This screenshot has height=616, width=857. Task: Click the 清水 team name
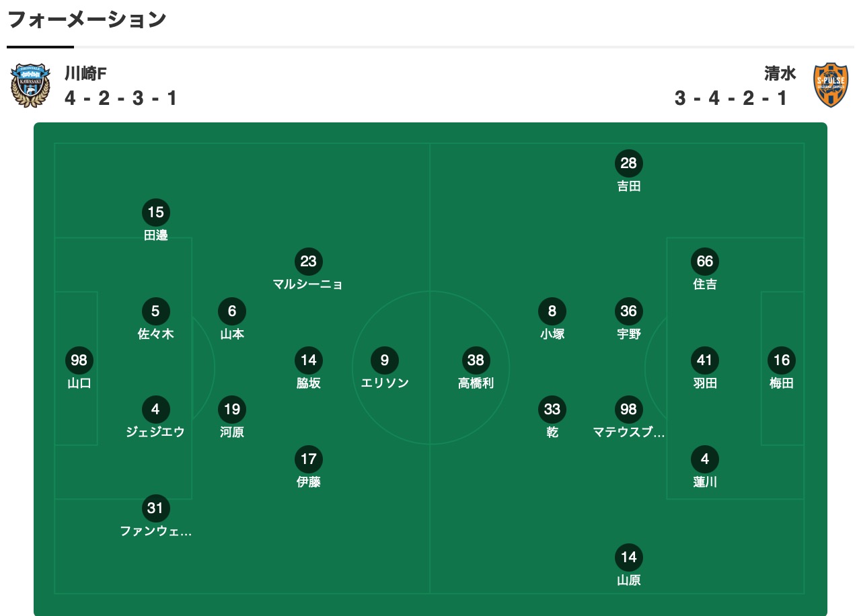[x=780, y=73]
